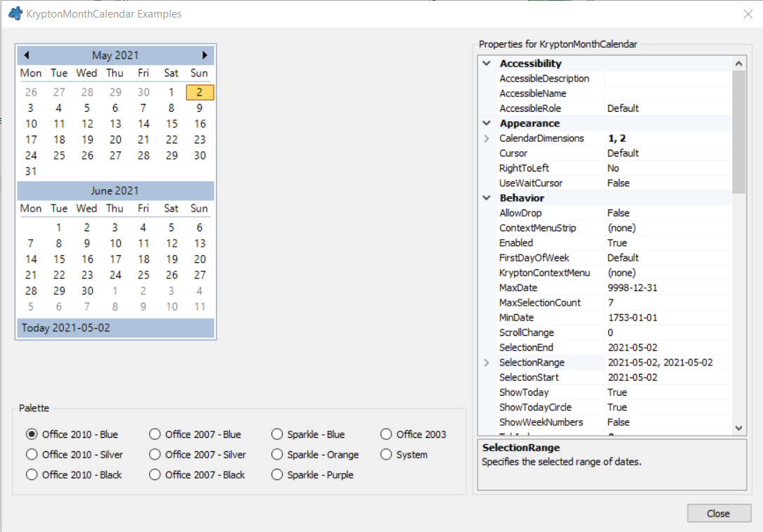Select July 11 trailing date
Screen dimensions: 763x532
pos(200,307)
